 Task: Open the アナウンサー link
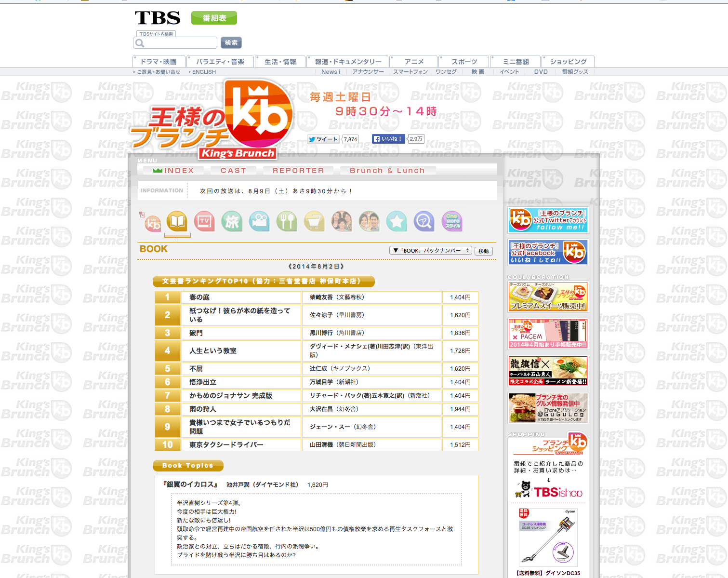(368, 72)
